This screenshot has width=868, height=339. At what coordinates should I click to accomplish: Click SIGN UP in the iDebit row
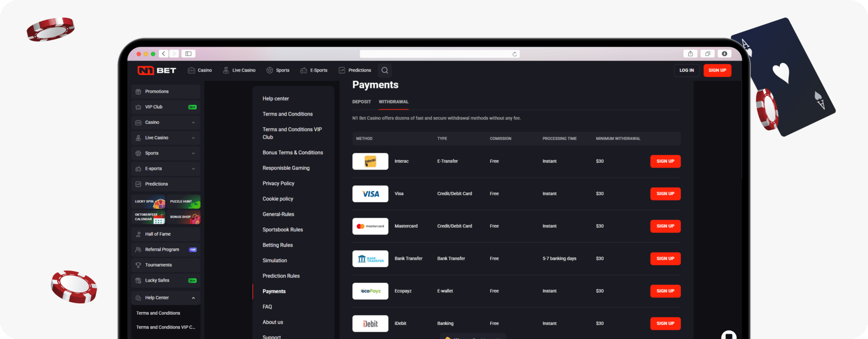pyautogui.click(x=665, y=324)
